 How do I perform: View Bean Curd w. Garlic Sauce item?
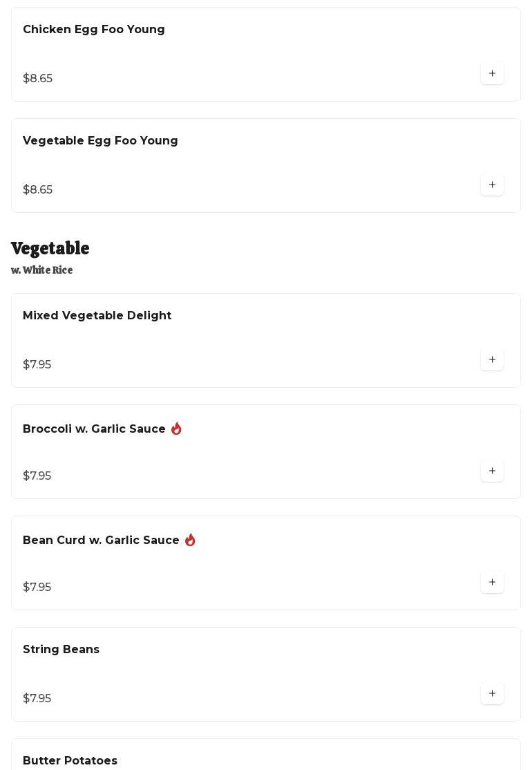101,541
